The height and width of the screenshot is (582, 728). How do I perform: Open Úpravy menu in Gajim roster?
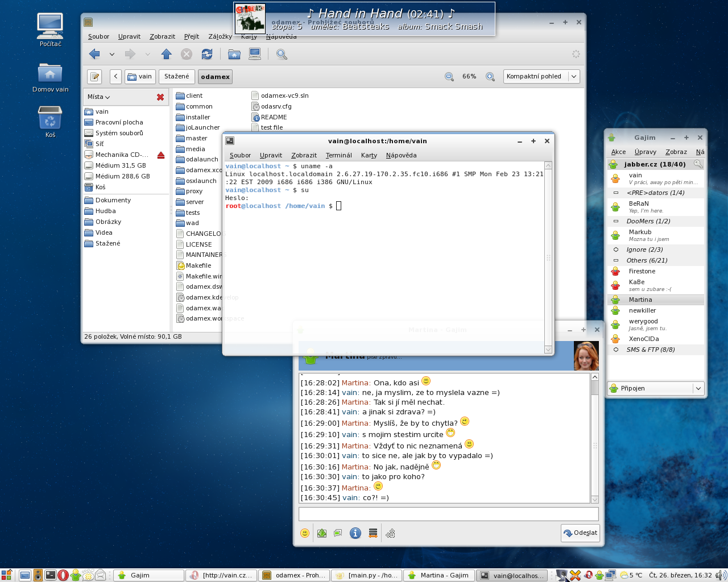(x=646, y=152)
